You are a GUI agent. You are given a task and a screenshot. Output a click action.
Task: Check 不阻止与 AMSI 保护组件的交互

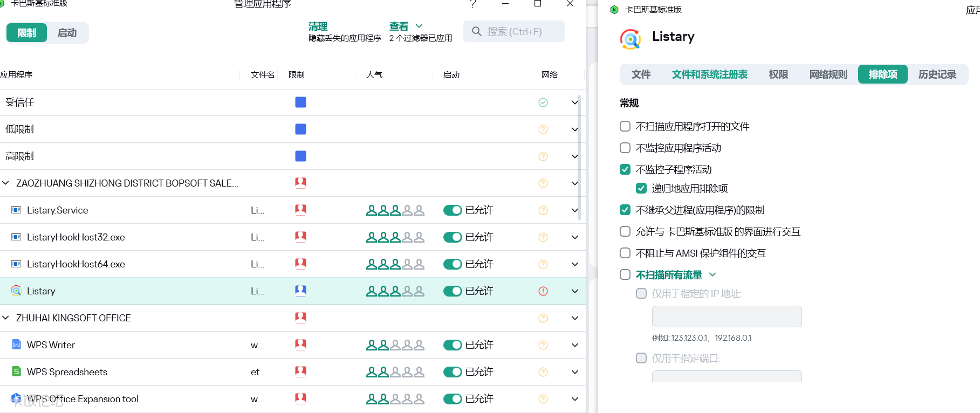[x=625, y=253]
